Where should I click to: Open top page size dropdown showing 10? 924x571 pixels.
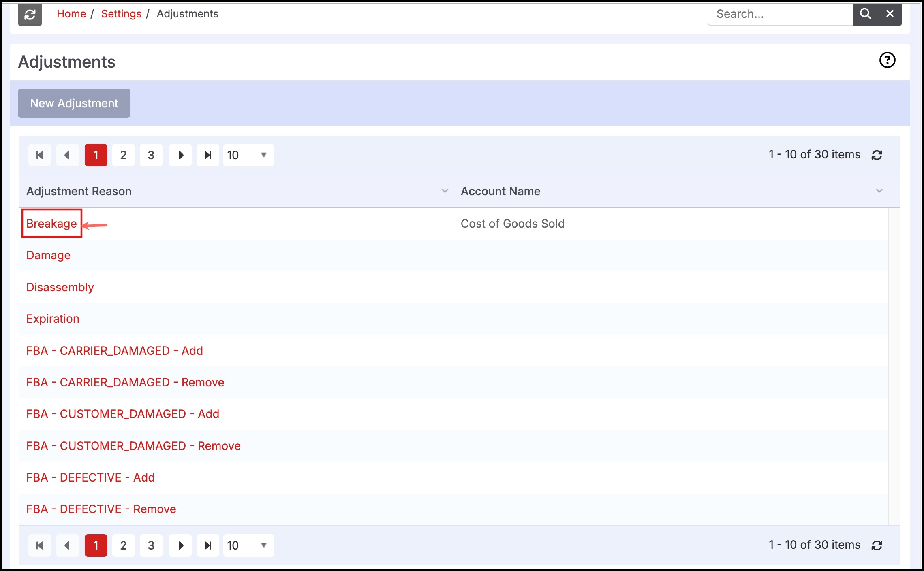point(248,155)
